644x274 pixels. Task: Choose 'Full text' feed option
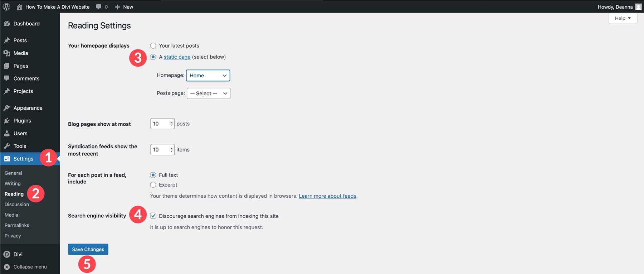tap(153, 175)
